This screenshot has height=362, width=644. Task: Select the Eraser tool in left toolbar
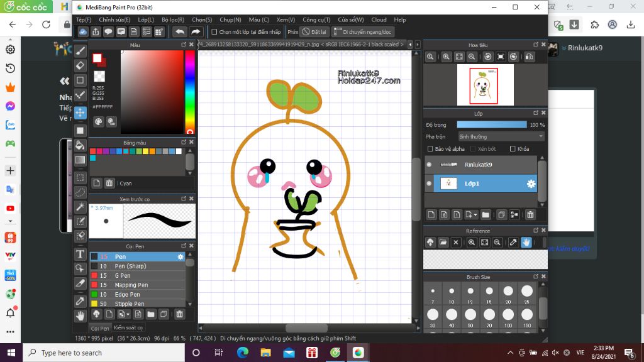[x=80, y=65]
